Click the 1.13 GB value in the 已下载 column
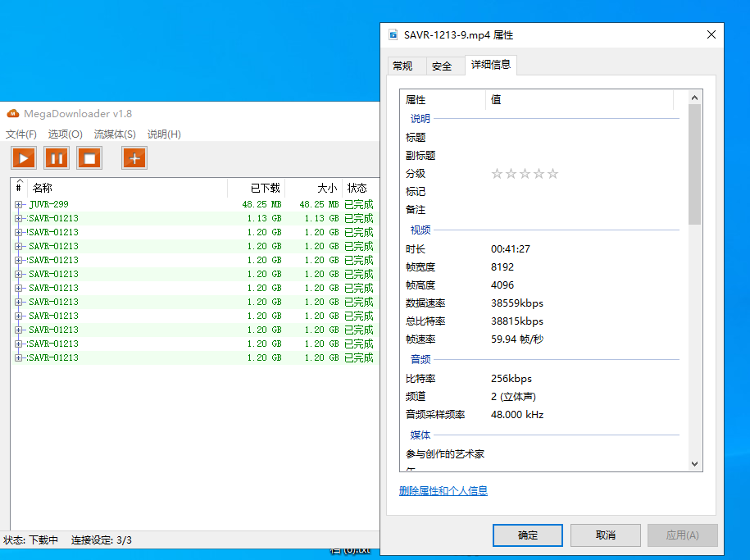This screenshot has width=750, height=560. tap(264, 218)
